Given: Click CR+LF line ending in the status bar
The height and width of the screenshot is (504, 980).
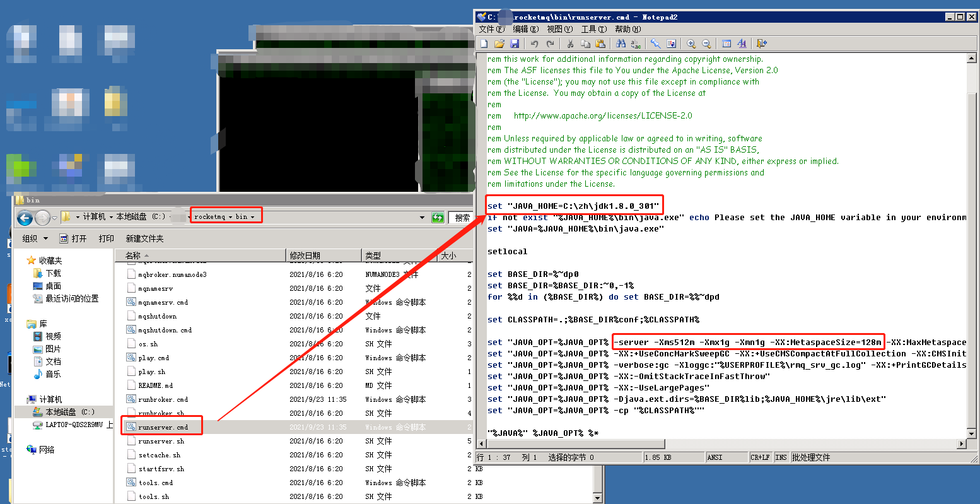Looking at the screenshot, I should coord(760,457).
